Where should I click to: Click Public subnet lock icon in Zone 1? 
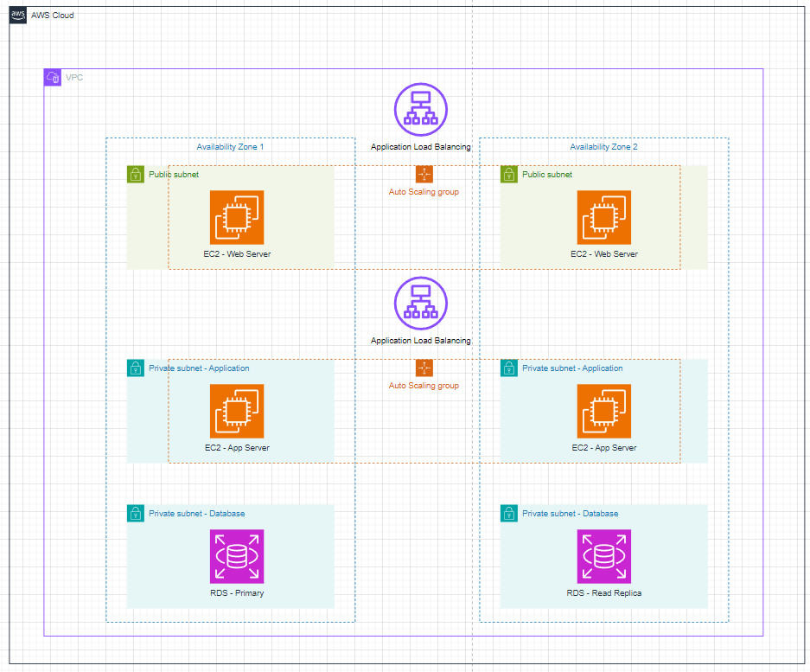[136, 174]
